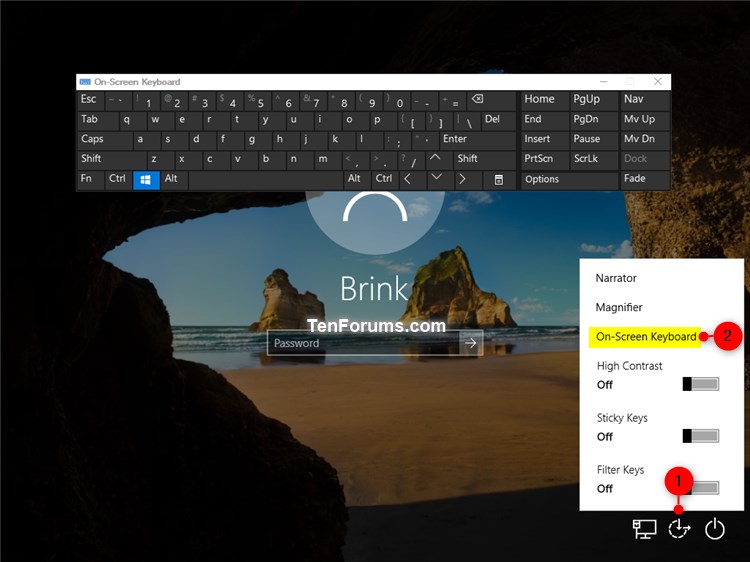750x562 pixels.
Task: Toggle the Fn key
Action: click(90, 180)
